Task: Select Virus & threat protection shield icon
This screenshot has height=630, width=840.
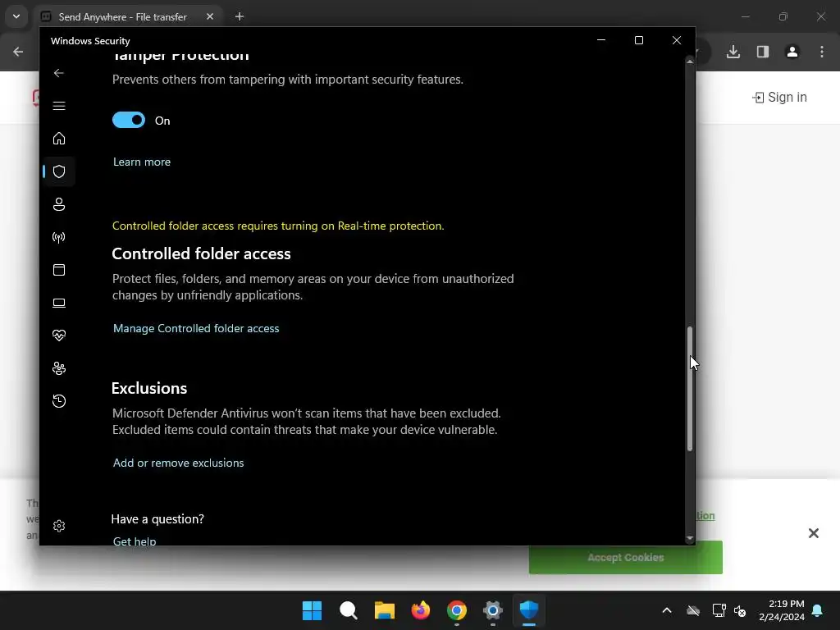Action: pyautogui.click(x=59, y=171)
